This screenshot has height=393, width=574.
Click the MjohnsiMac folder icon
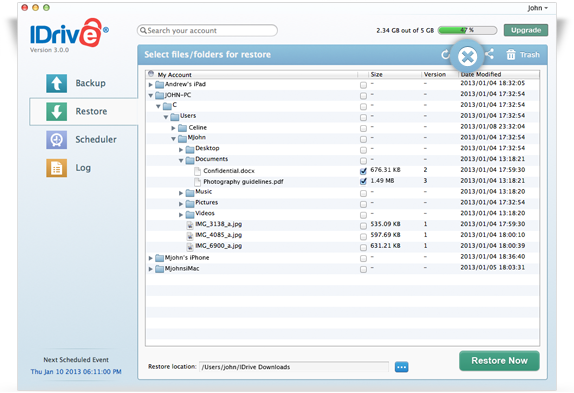click(x=159, y=269)
